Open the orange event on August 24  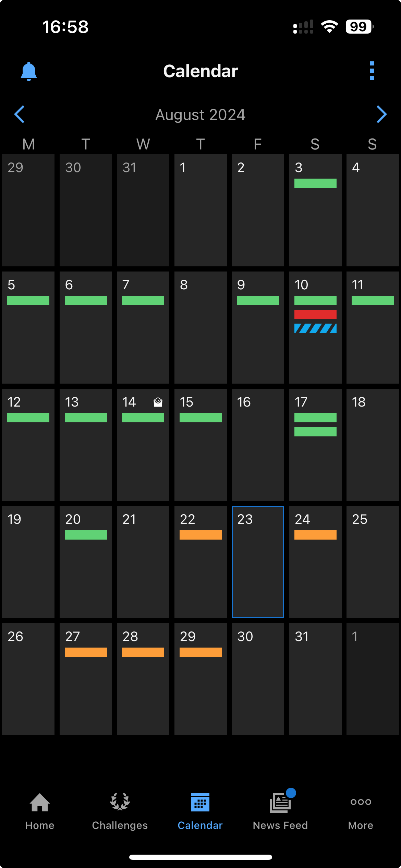coord(315,535)
